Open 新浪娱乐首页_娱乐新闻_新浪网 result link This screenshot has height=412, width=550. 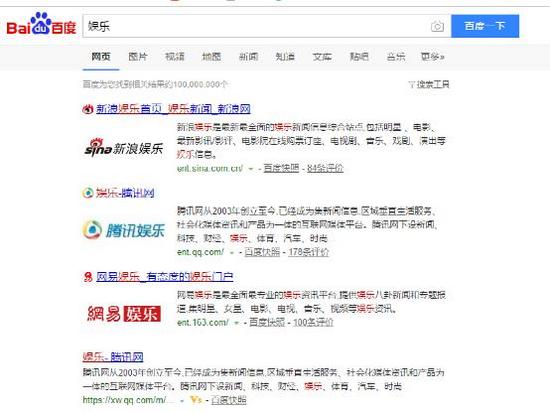coord(173,109)
